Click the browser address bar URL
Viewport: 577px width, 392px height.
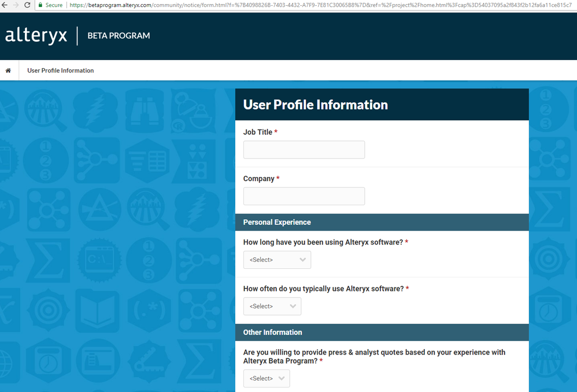(320, 5)
